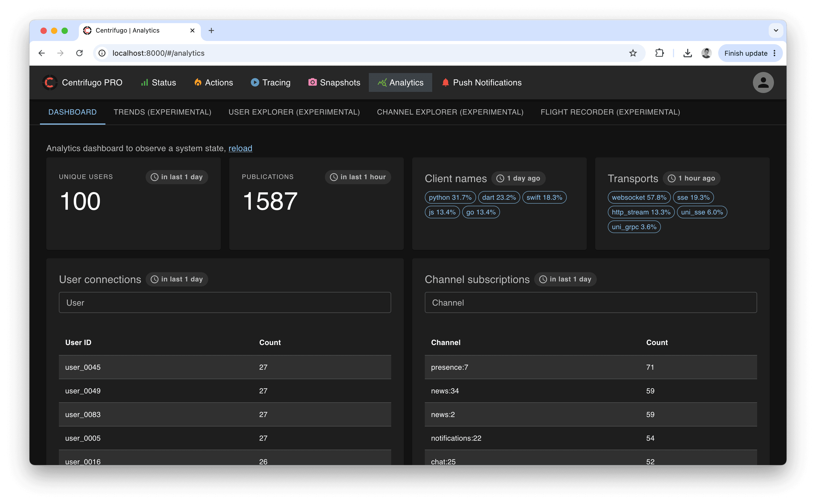Click the swift 18.3% chip

tap(544, 197)
